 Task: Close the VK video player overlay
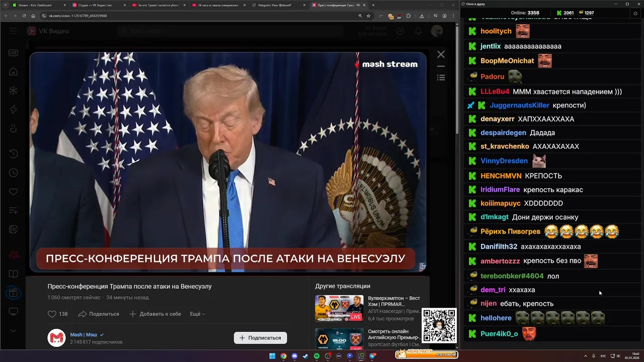point(441,54)
